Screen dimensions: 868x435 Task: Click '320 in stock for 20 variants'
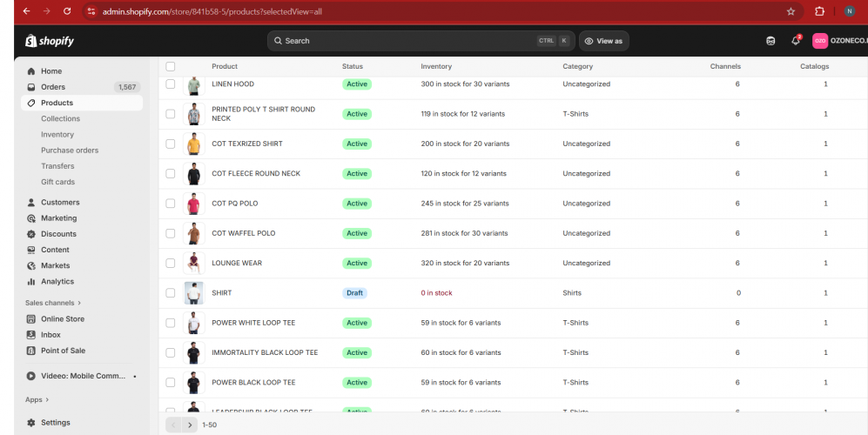coord(465,264)
